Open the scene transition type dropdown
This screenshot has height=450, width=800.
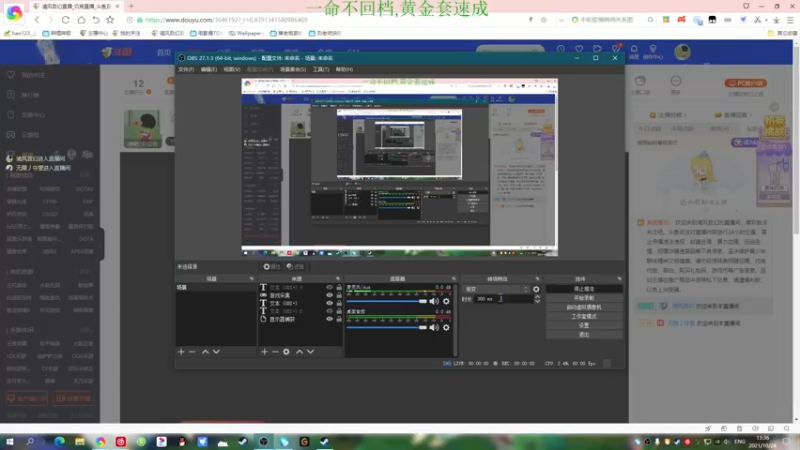coord(496,289)
